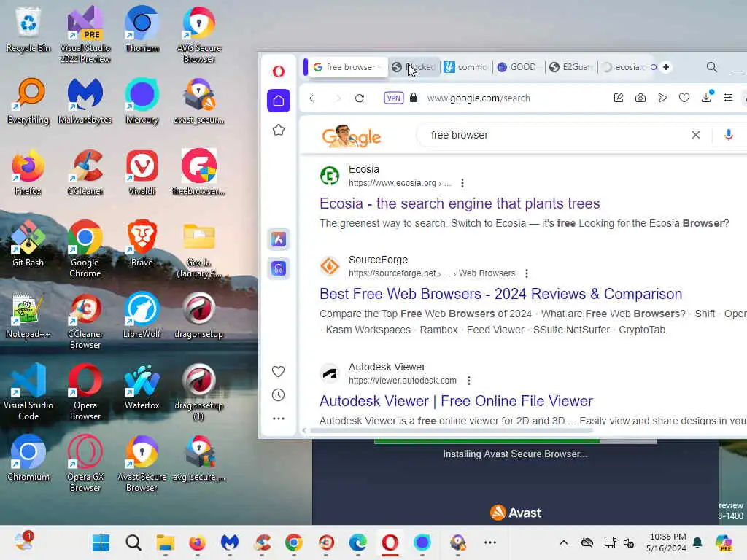Open the Windows Start button
This screenshot has height=560, width=747.
(x=101, y=542)
